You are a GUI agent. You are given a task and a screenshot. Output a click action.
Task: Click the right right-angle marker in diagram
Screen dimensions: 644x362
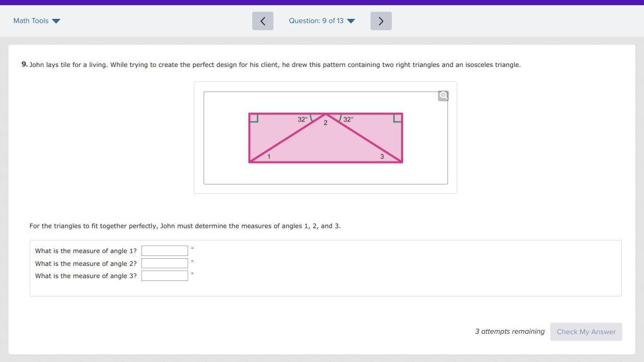[x=397, y=118]
